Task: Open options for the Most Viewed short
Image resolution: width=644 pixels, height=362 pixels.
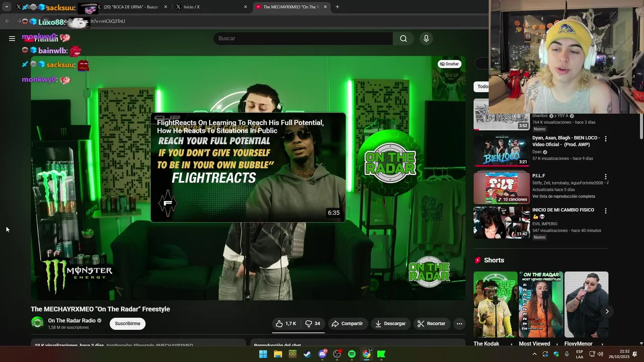Action: (556, 344)
